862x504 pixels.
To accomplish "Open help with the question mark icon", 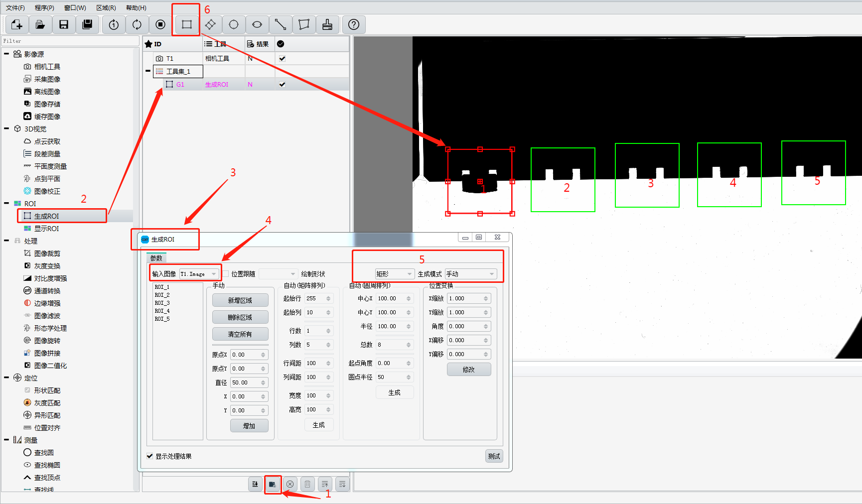I will pyautogui.click(x=354, y=24).
